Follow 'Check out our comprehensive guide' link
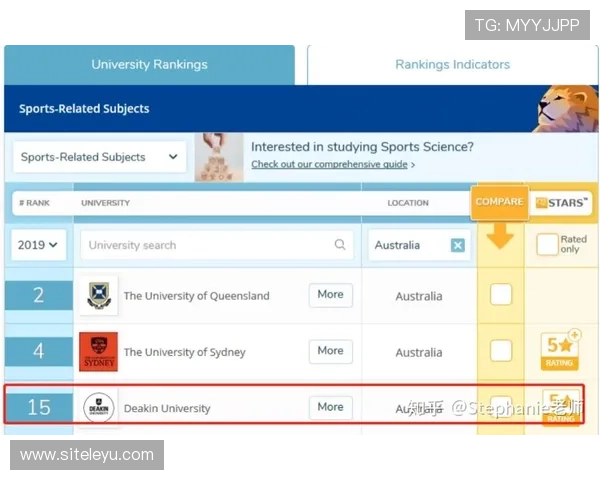600x480 pixels. click(x=329, y=164)
